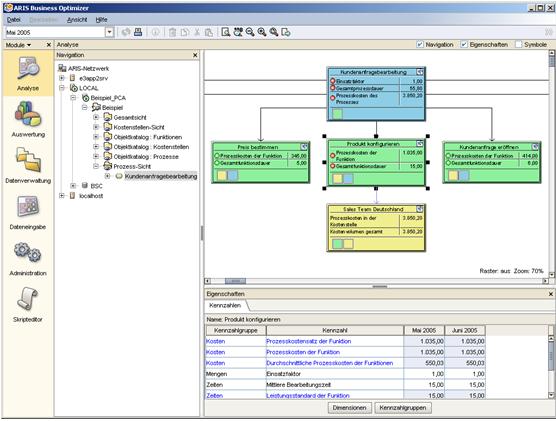Click the zoom in magnifier icon
Screen dimensions: 556x421
[262, 32]
